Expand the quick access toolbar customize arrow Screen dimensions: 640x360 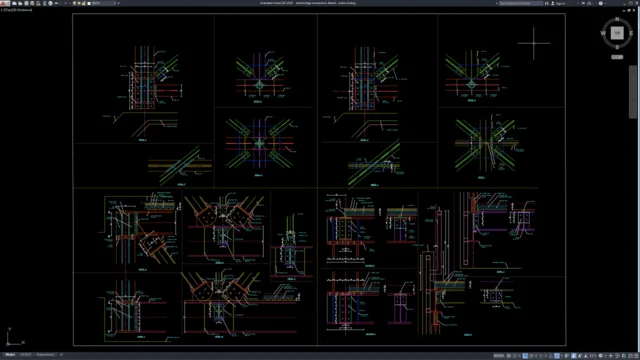[118, 3]
